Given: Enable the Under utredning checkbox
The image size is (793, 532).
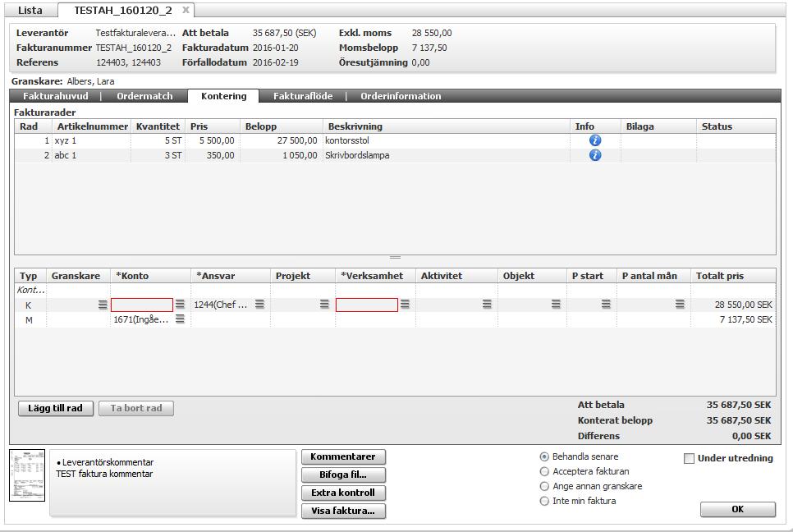Looking at the screenshot, I should (x=689, y=458).
